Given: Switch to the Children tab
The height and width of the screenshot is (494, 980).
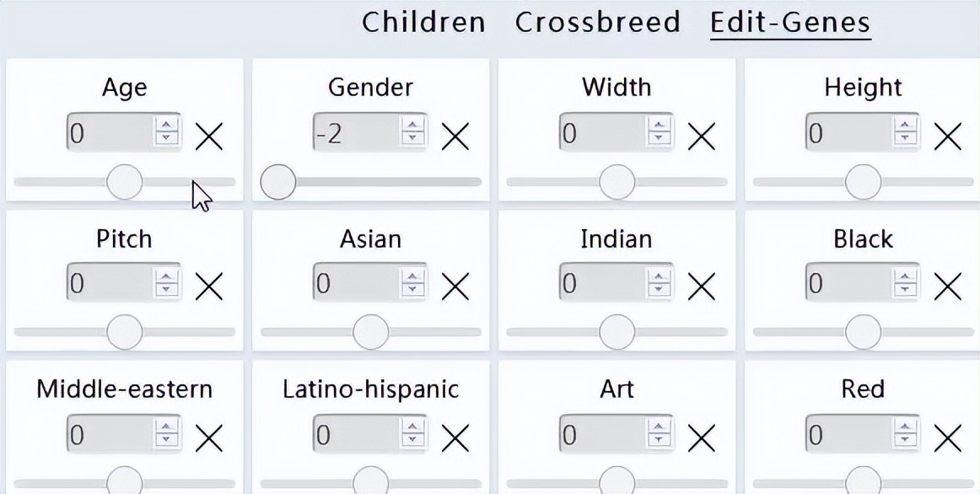Looking at the screenshot, I should tap(423, 22).
